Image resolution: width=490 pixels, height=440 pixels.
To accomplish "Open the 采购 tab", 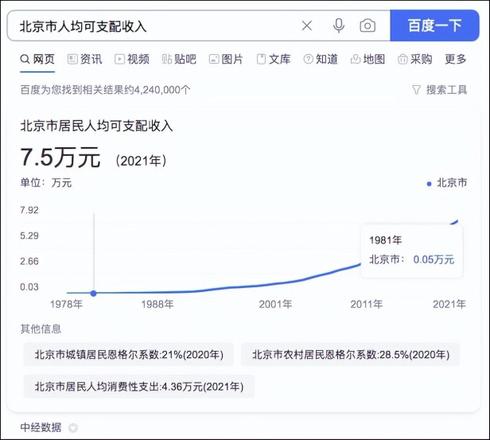I will point(415,59).
